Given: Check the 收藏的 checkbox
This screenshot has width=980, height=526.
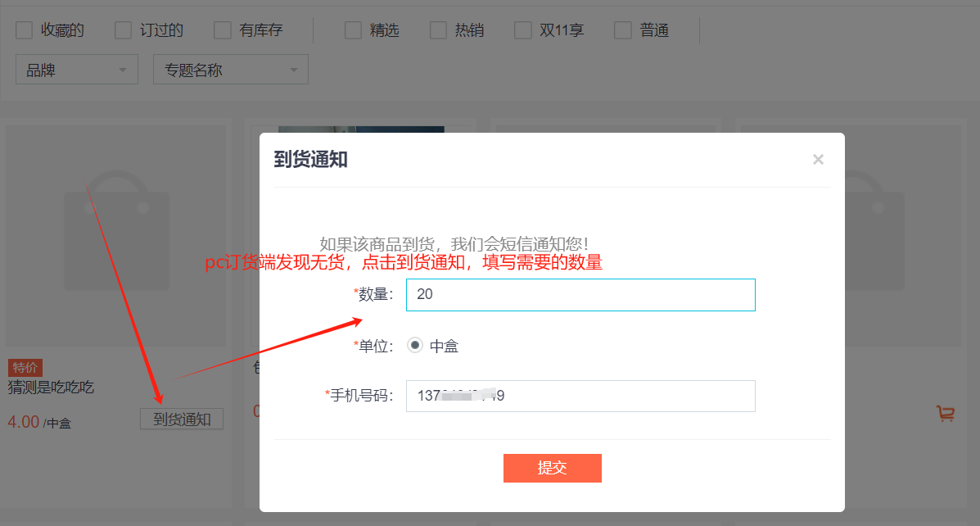Looking at the screenshot, I should [24, 30].
